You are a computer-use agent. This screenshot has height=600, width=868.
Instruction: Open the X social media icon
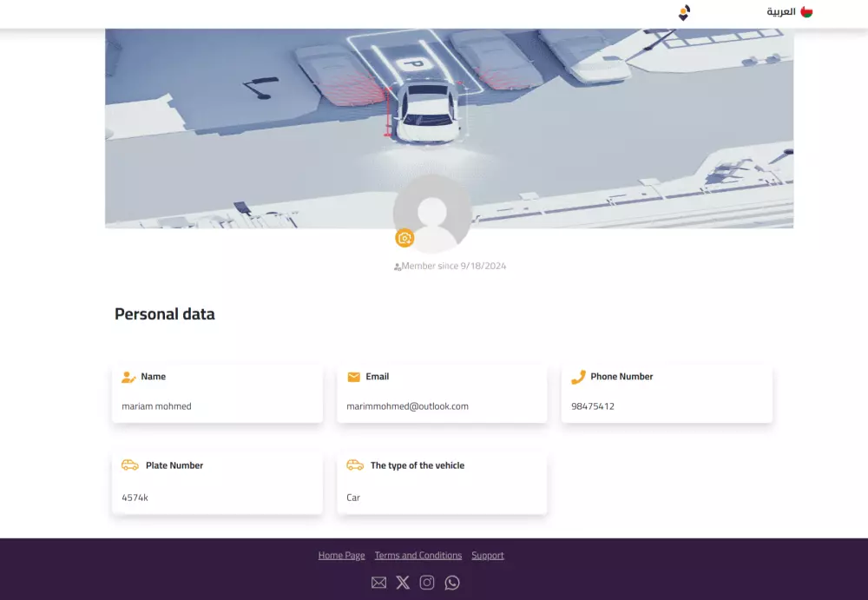[x=403, y=583]
